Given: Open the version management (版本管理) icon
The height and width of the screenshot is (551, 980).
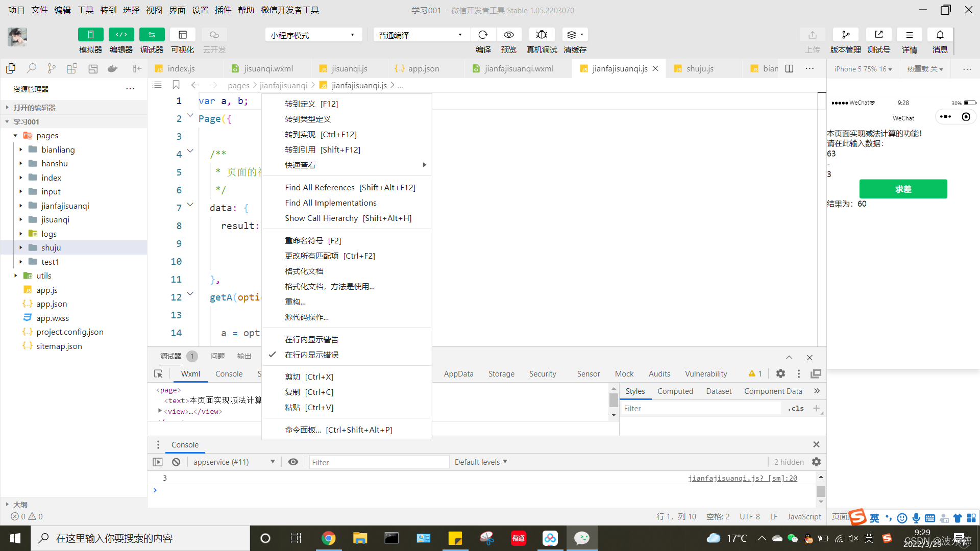Looking at the screenshot, I should click(845, 35).
